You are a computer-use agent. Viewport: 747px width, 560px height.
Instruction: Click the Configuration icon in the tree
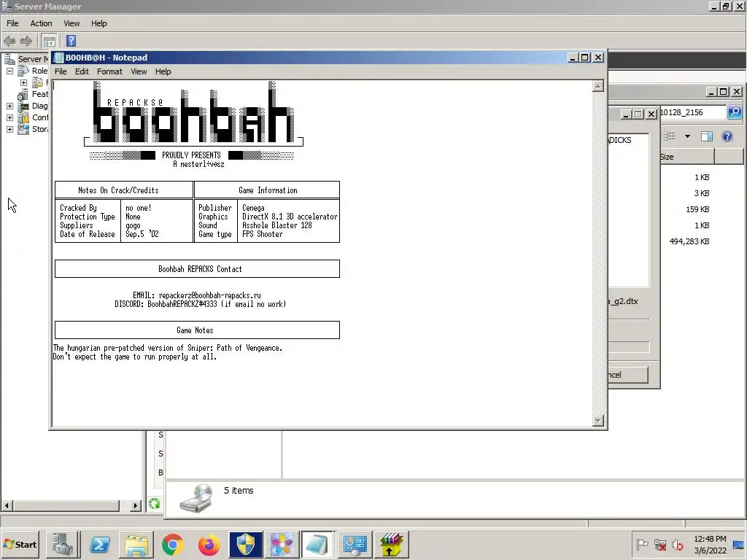pyautogui.click(x=23, y=117)
